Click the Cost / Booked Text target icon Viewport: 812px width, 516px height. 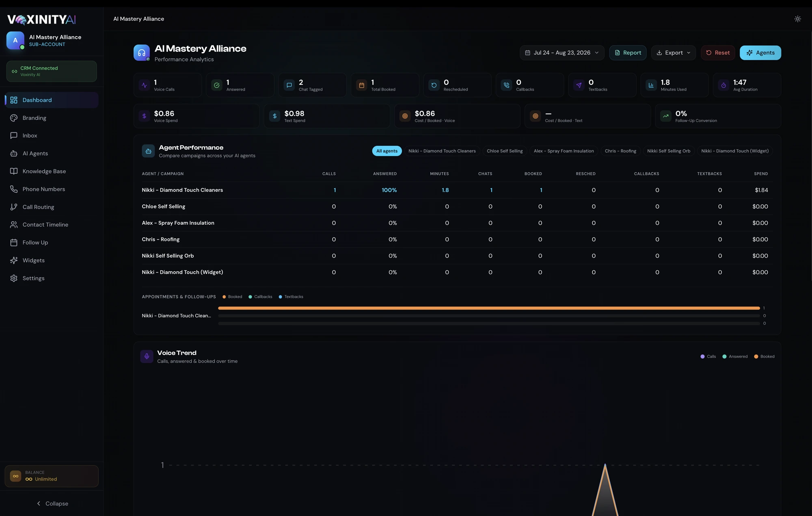click(536, 116)
